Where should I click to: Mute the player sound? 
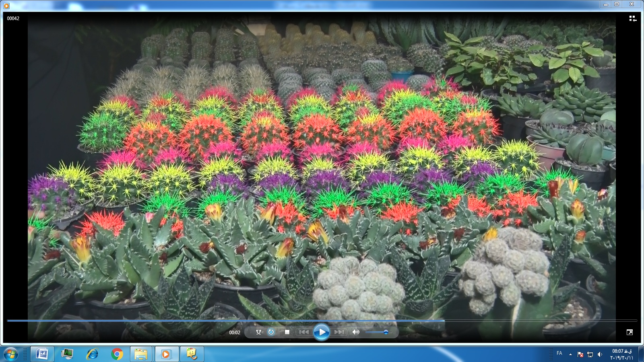356,332
